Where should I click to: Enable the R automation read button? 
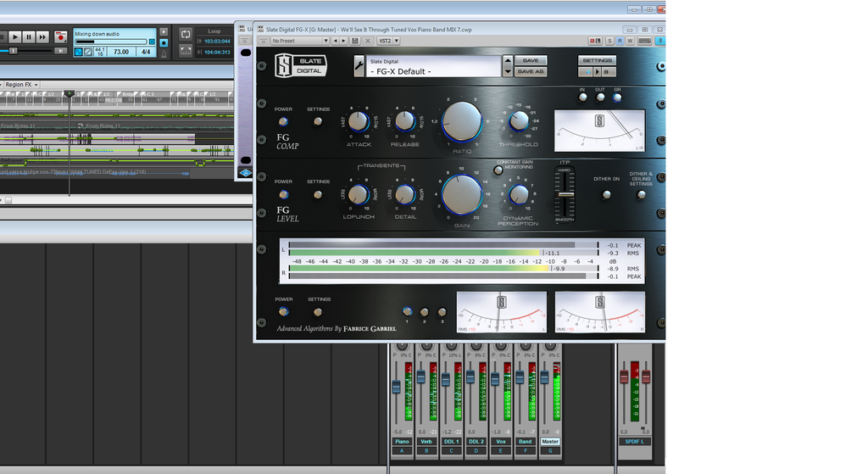(620, 41)
